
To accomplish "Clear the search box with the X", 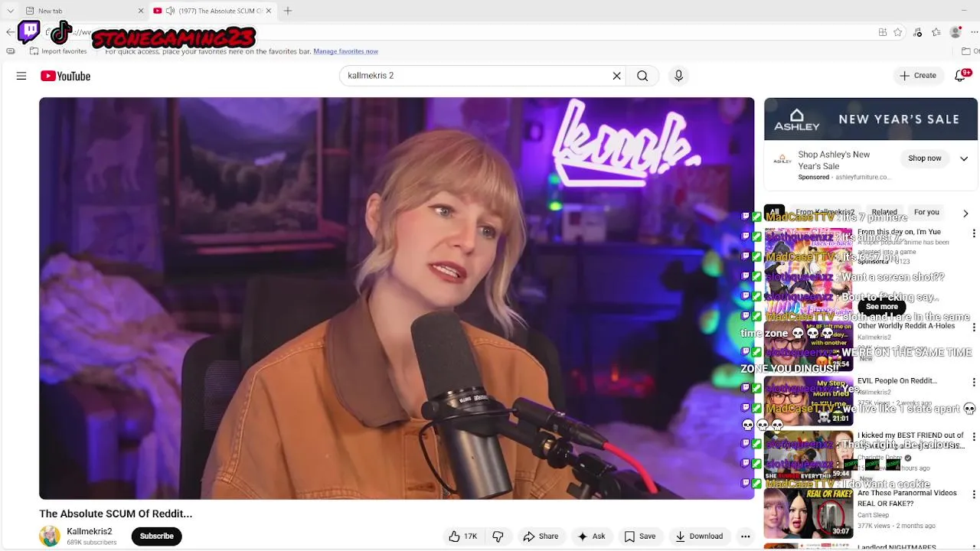I will point(616,76).
